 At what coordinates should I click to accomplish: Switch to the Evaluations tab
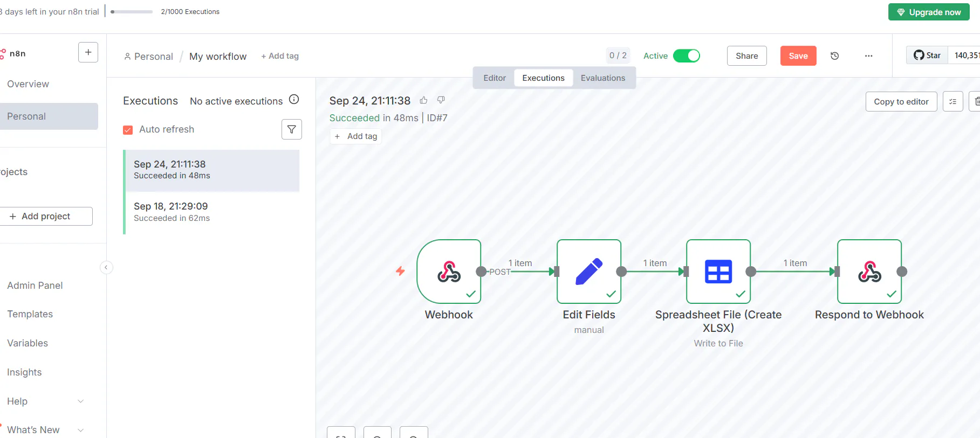pyautogui.click(x=603, y=78)
